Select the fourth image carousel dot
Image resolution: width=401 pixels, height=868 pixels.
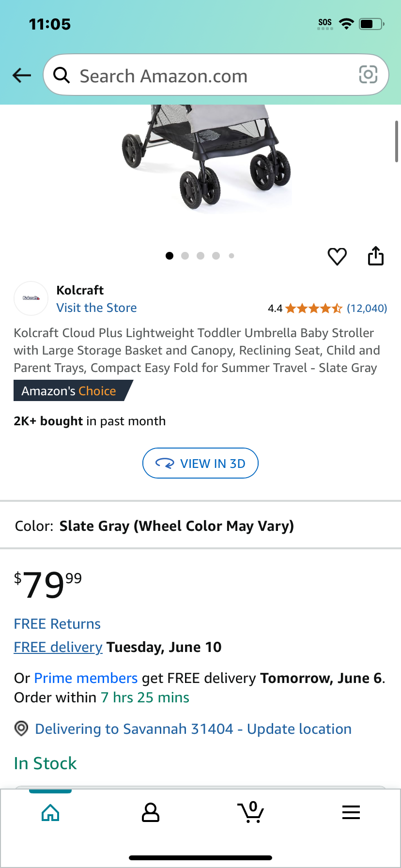216,256
